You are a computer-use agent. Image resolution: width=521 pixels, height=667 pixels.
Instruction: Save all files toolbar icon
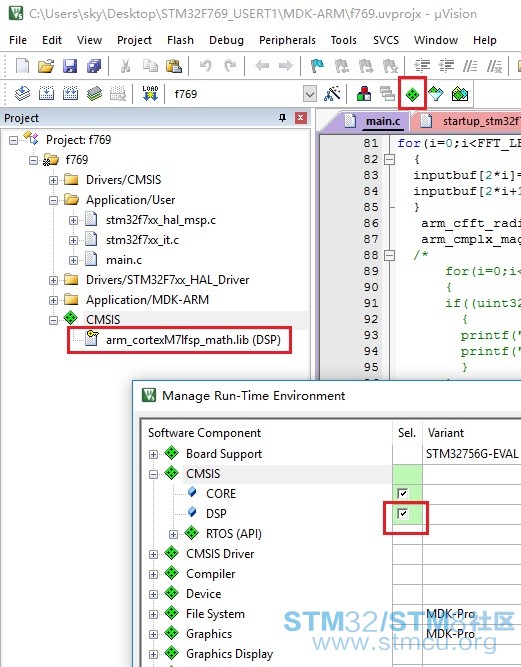coord(94,66)
